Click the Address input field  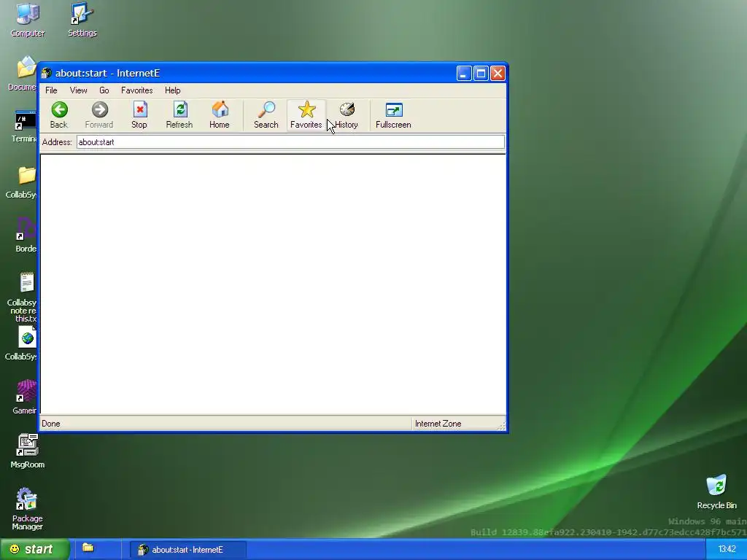290,142
